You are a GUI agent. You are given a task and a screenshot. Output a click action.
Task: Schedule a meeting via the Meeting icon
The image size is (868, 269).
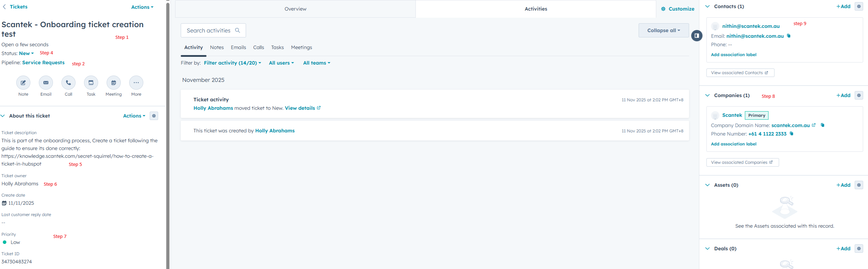pyautogui.click(x=114, y=83)
